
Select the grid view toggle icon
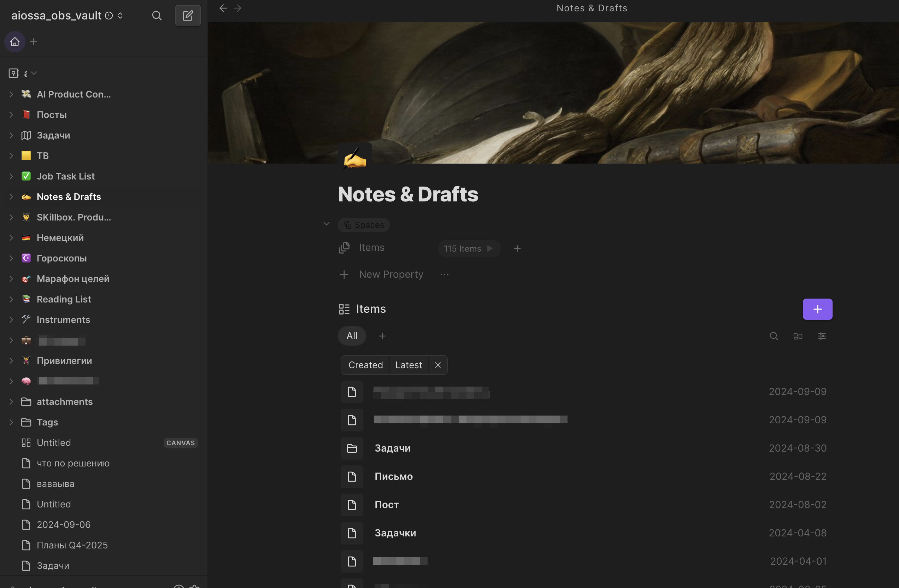(798, 336)
